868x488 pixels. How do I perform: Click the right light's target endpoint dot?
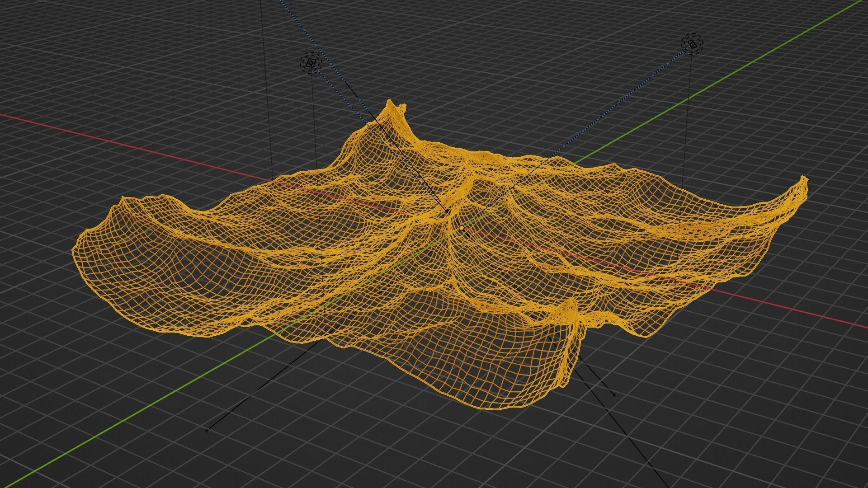click(207, 431)
